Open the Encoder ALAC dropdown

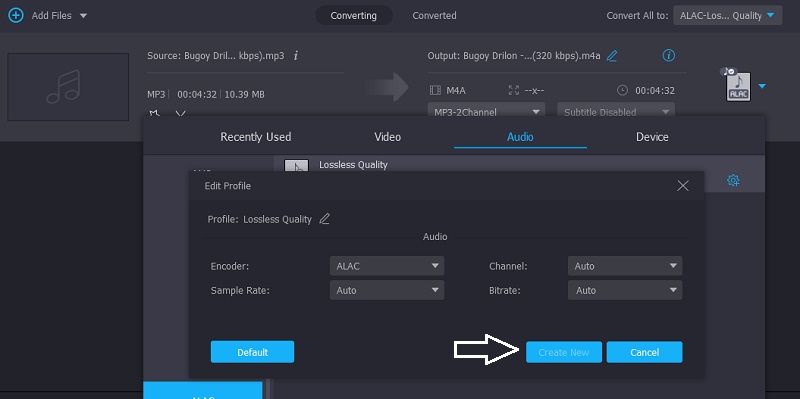(387, 266)
